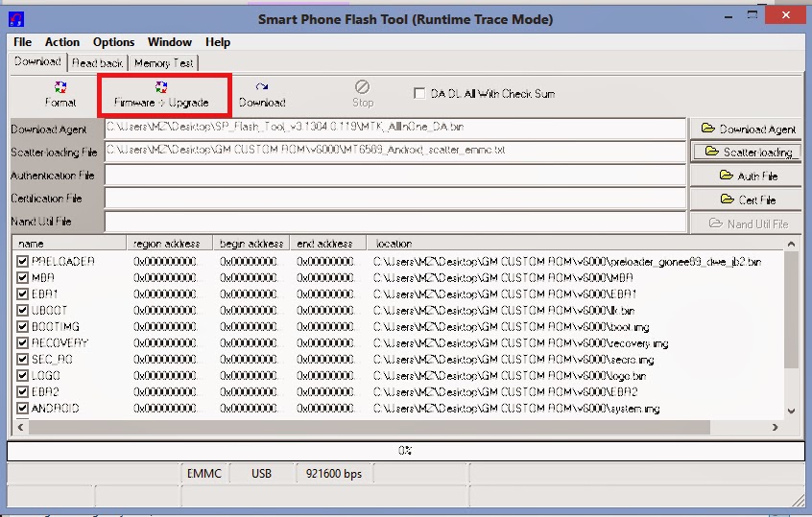Uncheck the PRELOADER partition checkbox
Screen dimensions: 812x517
[x=23, y=262]
